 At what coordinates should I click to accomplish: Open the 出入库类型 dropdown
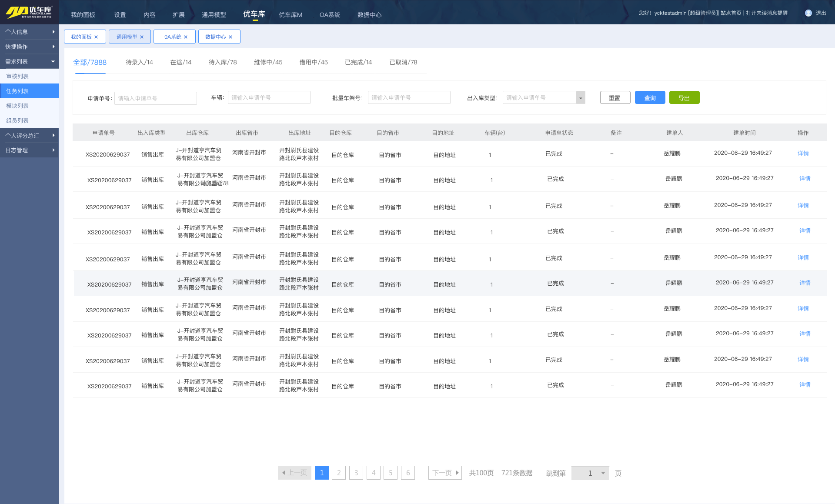[x=581, y=98]
